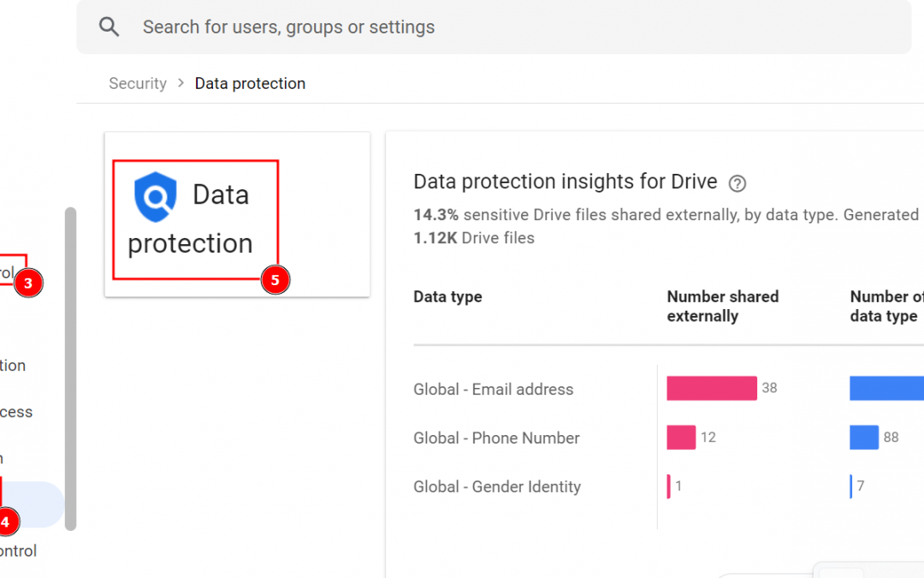The width and height of the screenshot is (924, 578).
Task: Click Number shared externally column header
Action: 722,306
